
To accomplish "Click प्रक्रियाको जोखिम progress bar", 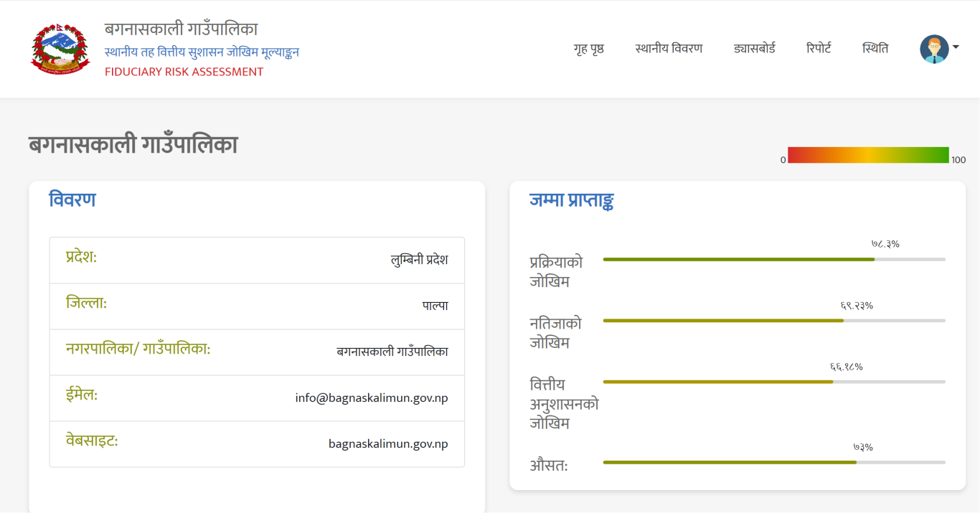I will pos(774,259).
